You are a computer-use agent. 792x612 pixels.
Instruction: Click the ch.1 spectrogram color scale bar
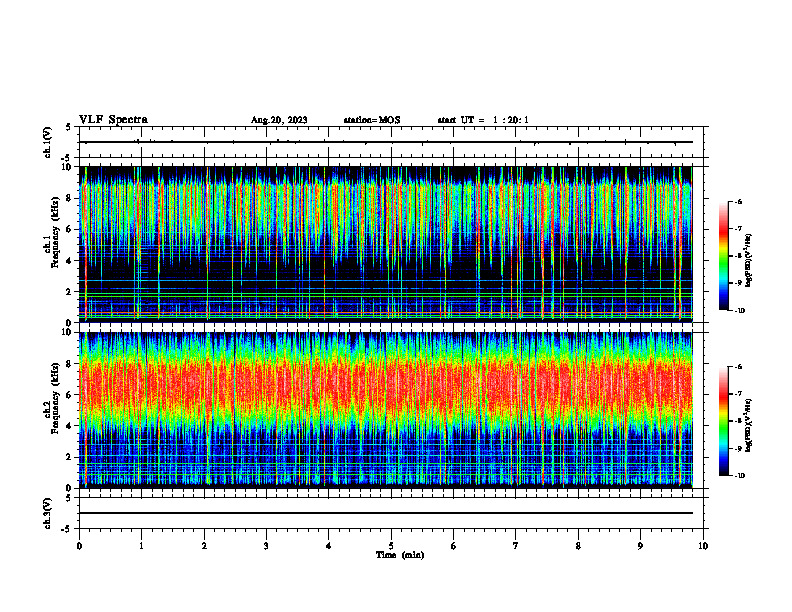pos(724,256)
